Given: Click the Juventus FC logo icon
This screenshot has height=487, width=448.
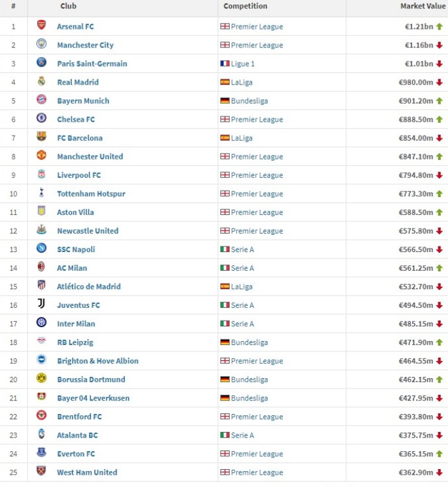Looking at the screenshot, I should point(42,304).
